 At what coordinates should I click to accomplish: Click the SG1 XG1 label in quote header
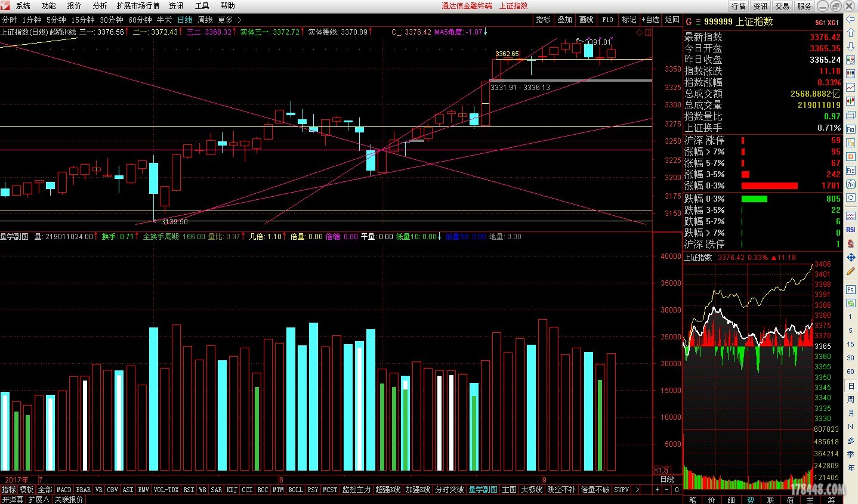coord(827,23)
